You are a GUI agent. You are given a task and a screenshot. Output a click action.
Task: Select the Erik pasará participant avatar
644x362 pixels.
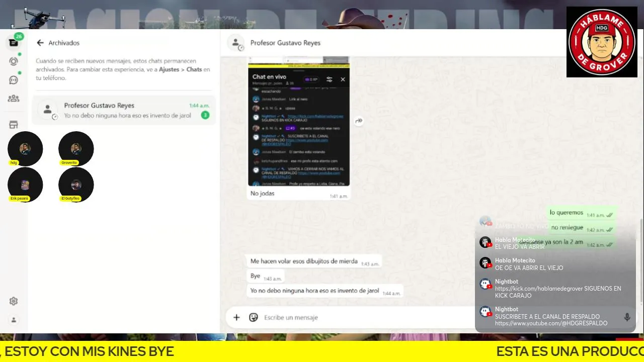coord(25,185)
